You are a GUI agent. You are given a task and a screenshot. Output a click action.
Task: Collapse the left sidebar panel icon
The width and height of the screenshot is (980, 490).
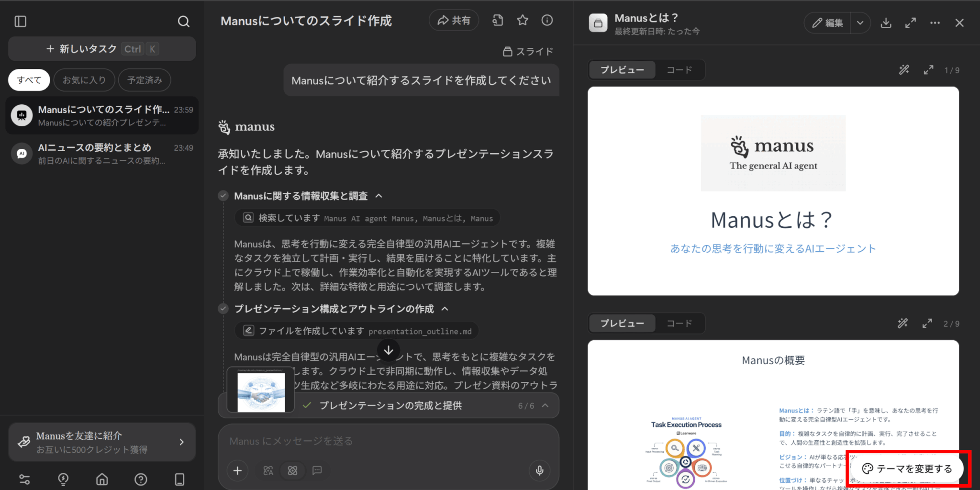(x=21, y=22)
